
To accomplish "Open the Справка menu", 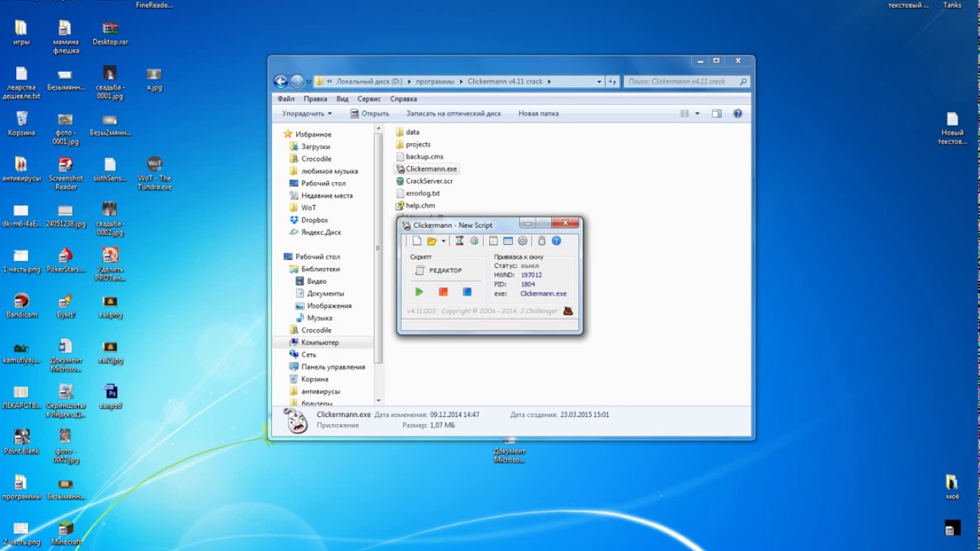I will pos(403,99).
